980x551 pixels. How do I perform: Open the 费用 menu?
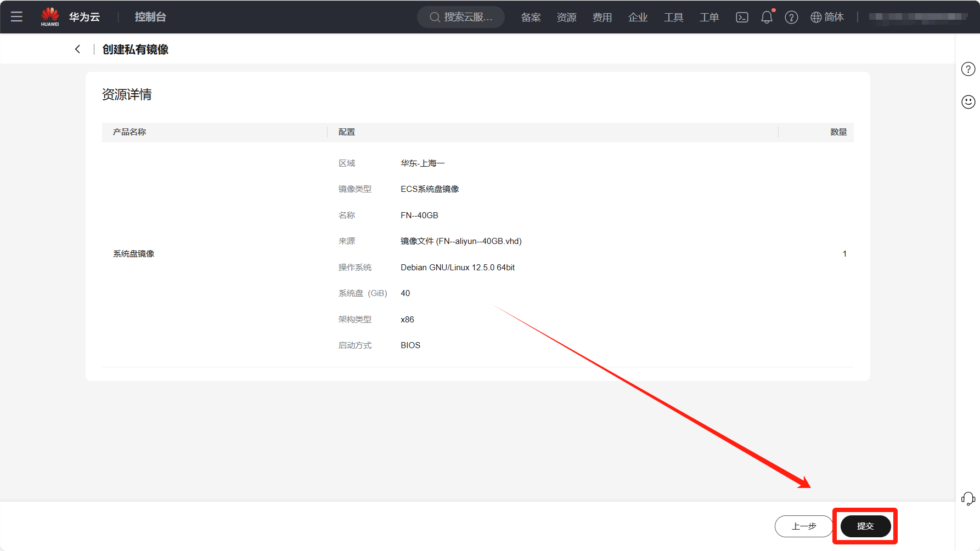(602, 18)
